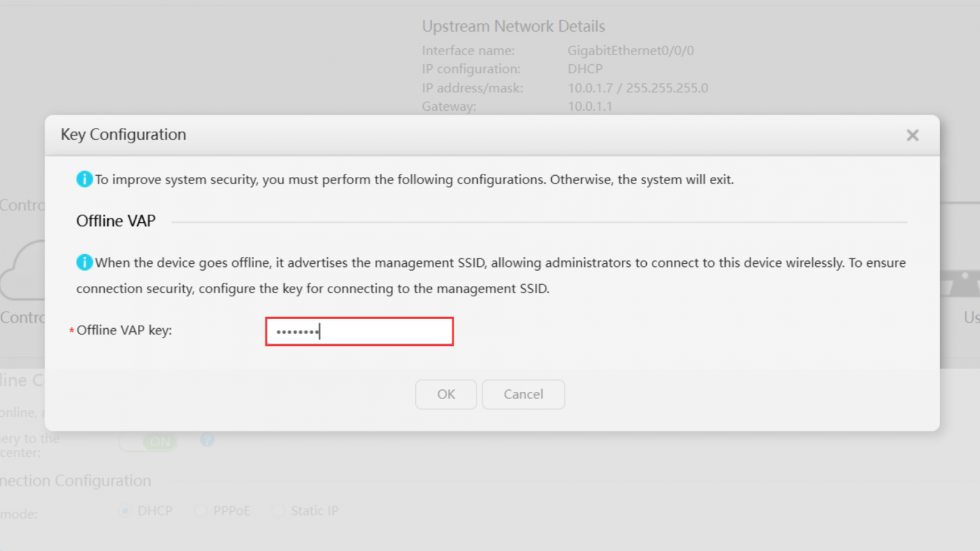This screenshot has width=980, height=551.
Task: Choose the PPPoE radio option
Action: point(201,511)
